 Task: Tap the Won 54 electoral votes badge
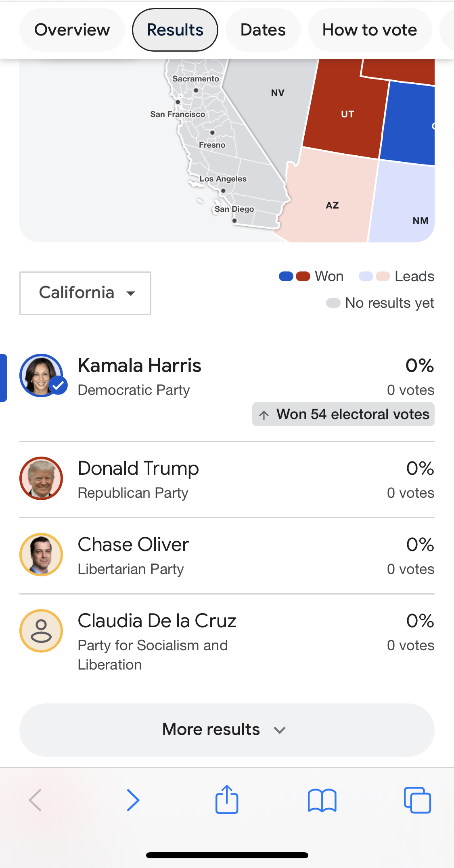343,414
